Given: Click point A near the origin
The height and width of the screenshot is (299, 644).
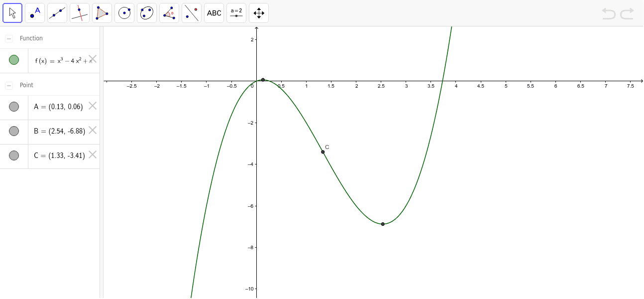Looking at the screenshot, I should (x=263, y=80).
